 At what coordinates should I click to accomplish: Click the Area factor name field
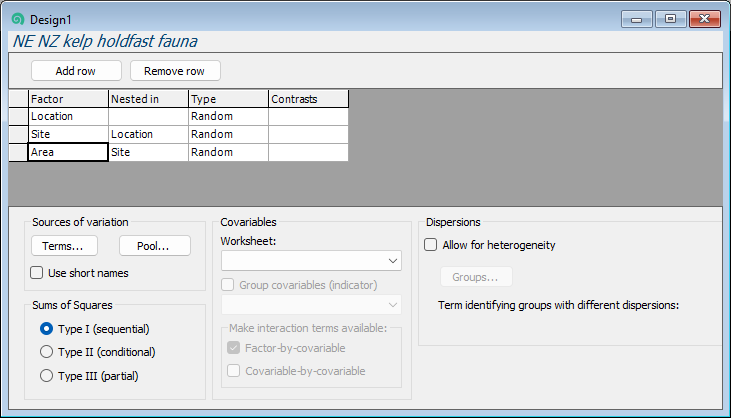click(x=68, y=152)
